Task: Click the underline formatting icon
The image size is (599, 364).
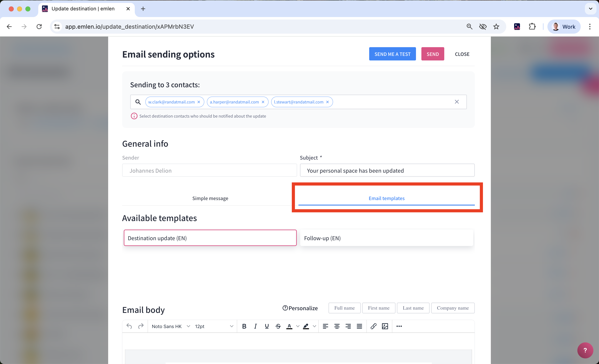Action: click(267, 326)
